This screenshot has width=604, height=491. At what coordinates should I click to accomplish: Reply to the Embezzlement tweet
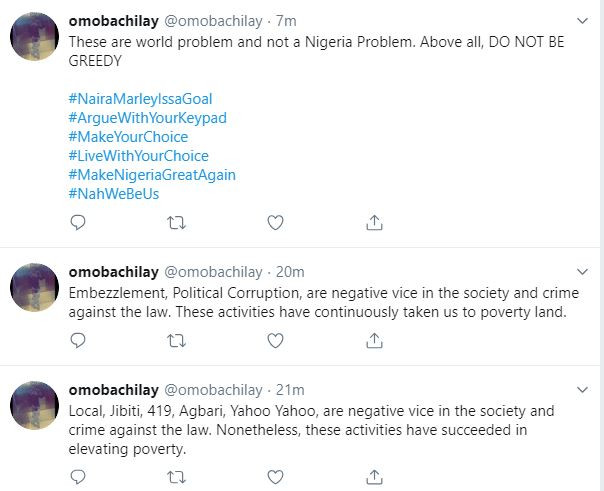click(x=78, y=341)
